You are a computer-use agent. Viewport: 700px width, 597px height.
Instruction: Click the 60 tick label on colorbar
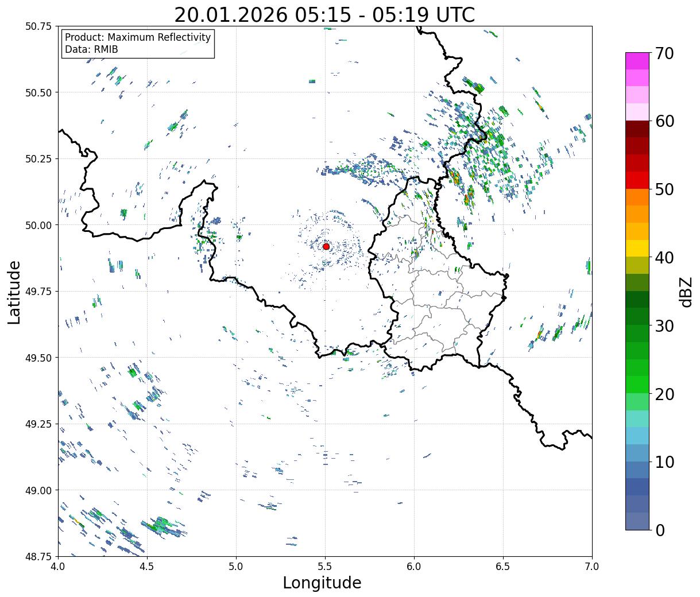tap(664, 121)
